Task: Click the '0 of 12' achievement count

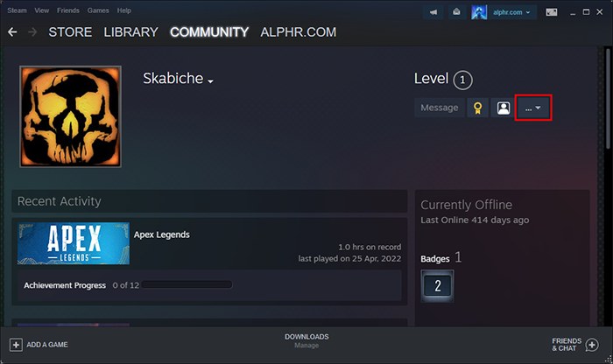Action: [x=126, y=285]
